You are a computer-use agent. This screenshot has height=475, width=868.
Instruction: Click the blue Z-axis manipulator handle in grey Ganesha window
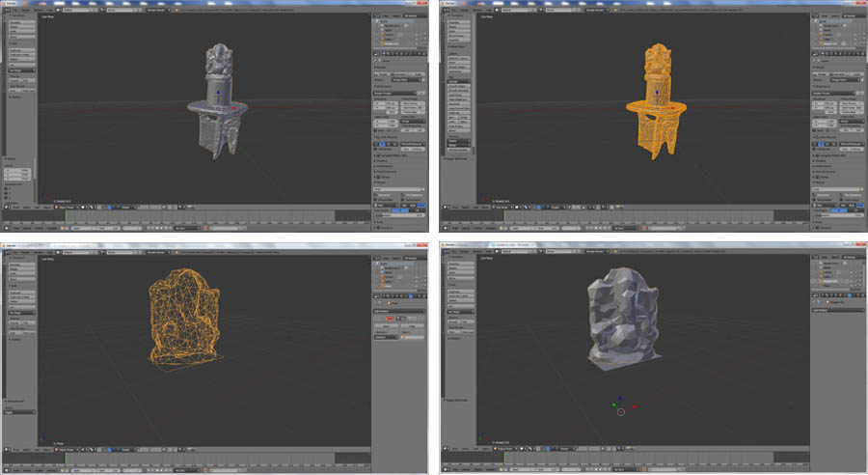[x=620, y=398]
